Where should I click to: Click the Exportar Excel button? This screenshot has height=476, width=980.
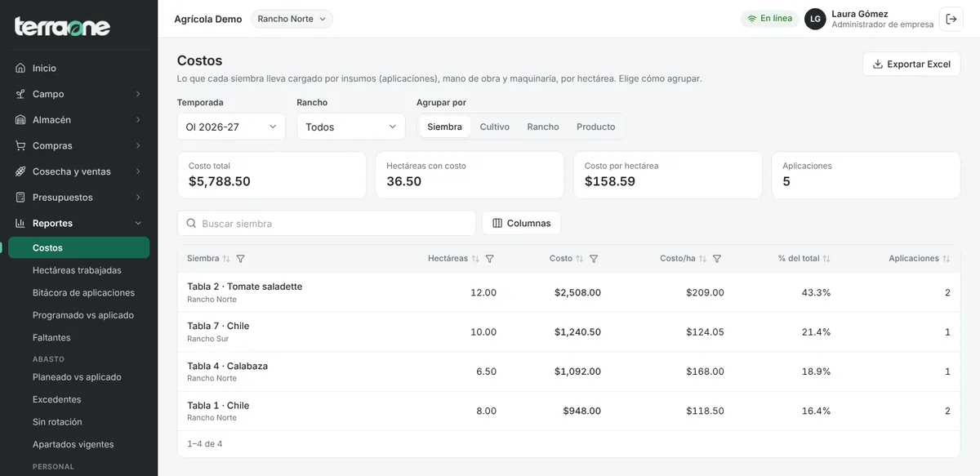(x=911, y=64)
